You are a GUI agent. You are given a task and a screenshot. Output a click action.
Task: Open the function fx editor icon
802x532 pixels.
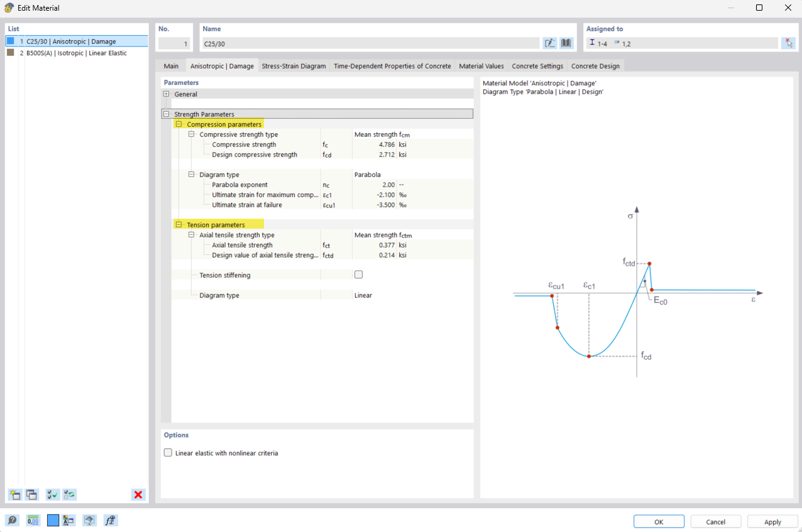click(x=110, y=520)
